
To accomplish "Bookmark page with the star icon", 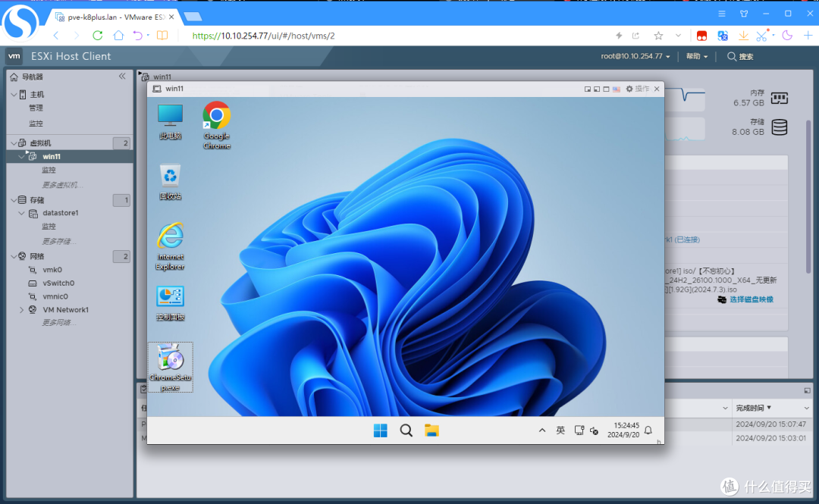I will pyautogui.click(x=658, y=36).
